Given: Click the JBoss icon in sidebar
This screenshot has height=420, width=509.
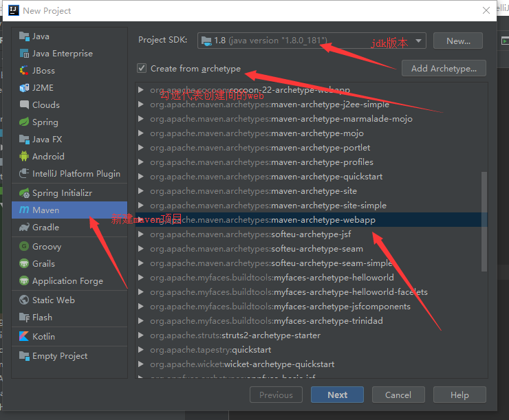Looking at the screenshot, I should (24, 70).
